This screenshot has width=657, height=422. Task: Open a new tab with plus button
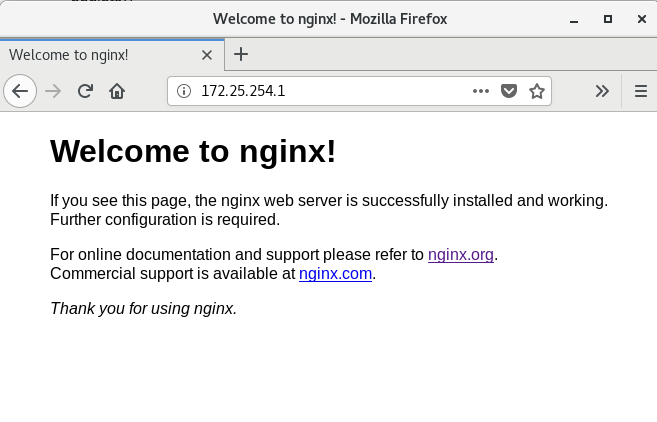pyautogui.click(x=241, y=54)
